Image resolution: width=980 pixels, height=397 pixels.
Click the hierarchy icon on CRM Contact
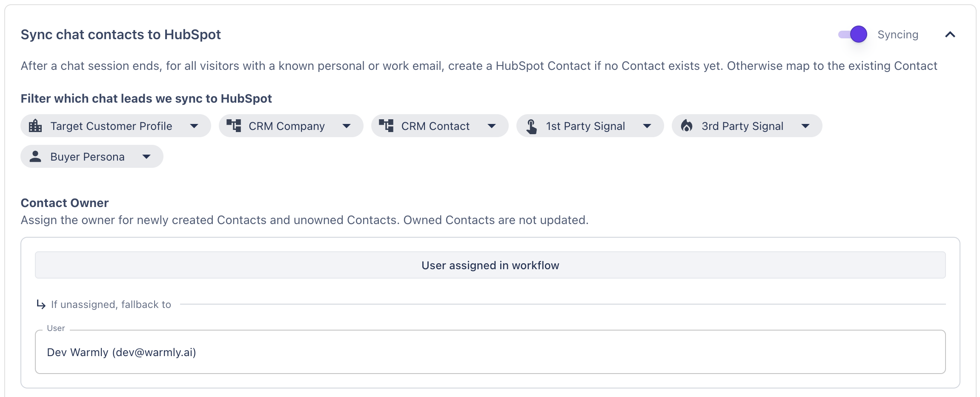click(386, 126)
